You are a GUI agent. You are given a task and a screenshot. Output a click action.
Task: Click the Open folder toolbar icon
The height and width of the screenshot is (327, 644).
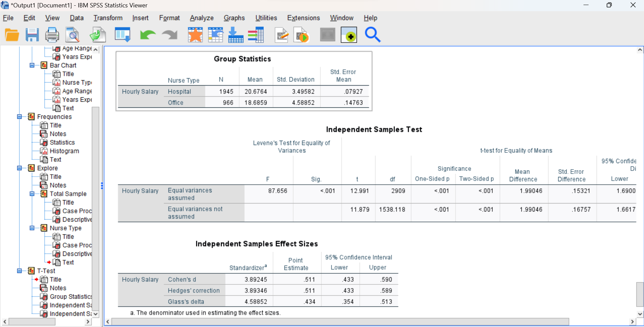pos(12,35)
